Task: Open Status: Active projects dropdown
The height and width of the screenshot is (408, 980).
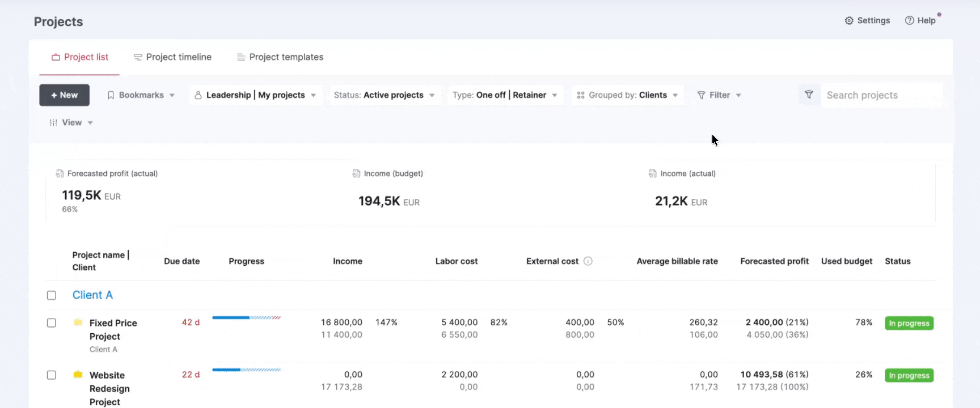Action: pos(384,95)
